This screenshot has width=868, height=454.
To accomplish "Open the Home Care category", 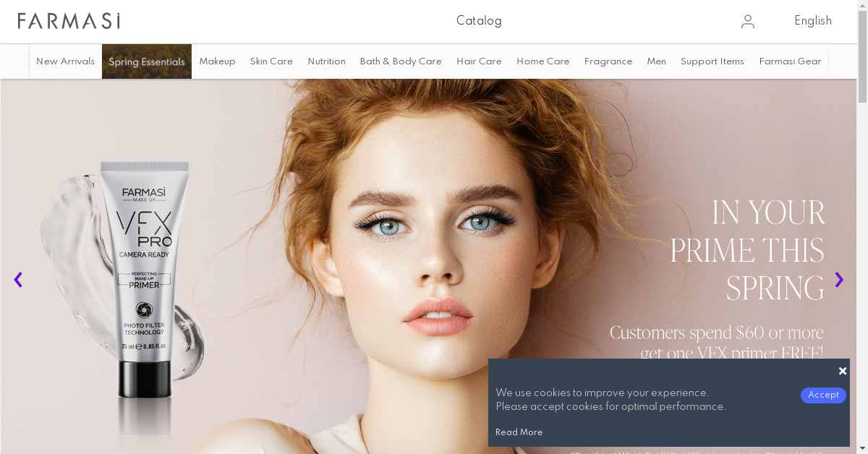I will [543, 61].
